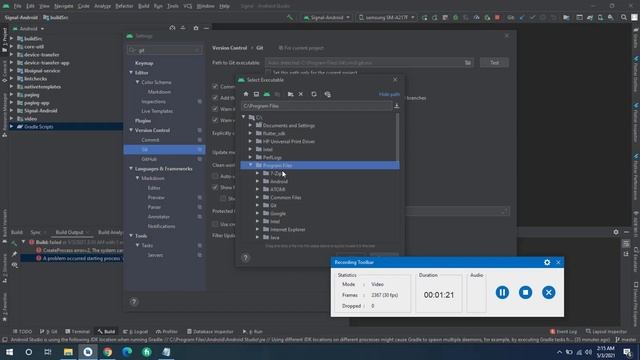
Task: Toggle the 'Auto-' checkbox in Git settings
Action: click(x=215, y=176)
